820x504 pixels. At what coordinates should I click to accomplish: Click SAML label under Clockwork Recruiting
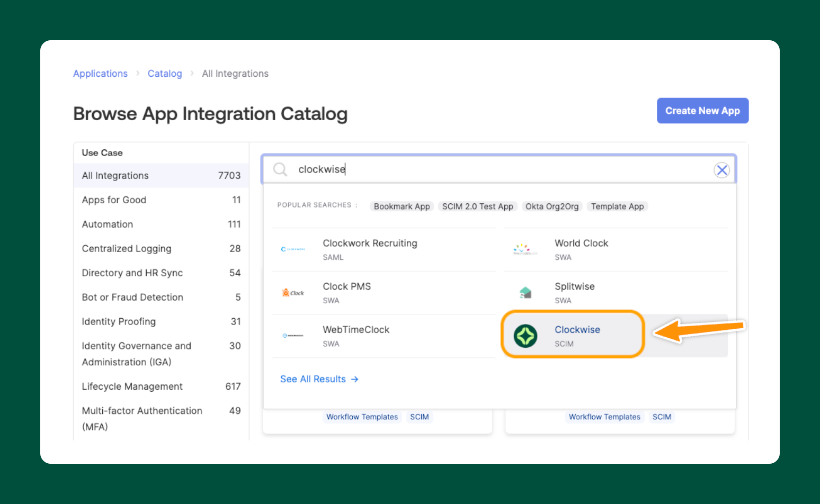(x=333, y=257)
